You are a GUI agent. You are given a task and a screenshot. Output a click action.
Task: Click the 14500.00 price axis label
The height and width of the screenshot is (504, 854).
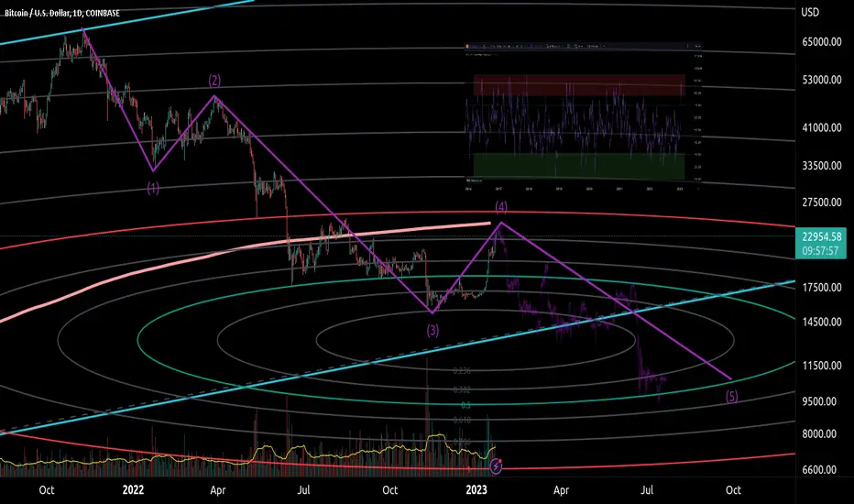tap(822, 322)
